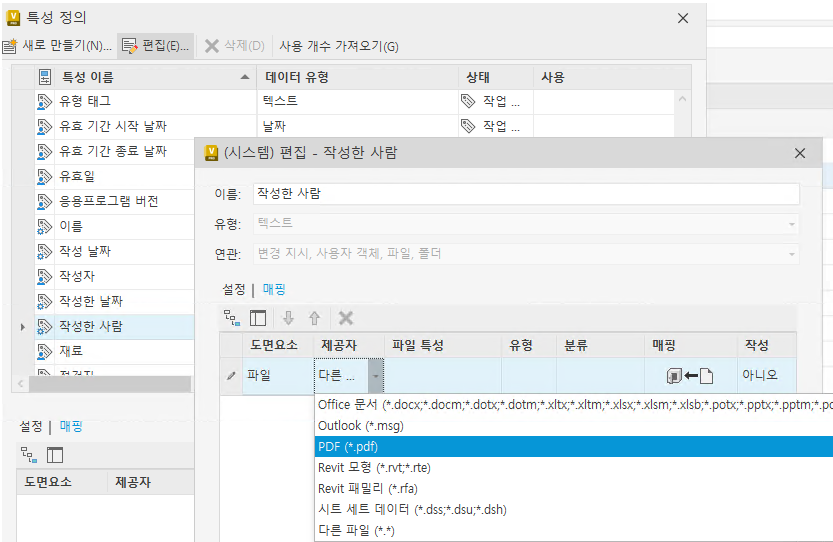The width and height of the screenshot is (833, 542).
Task: Switch to the 설정 tab in the 특성 정의 window
Action: click(31, 426)
